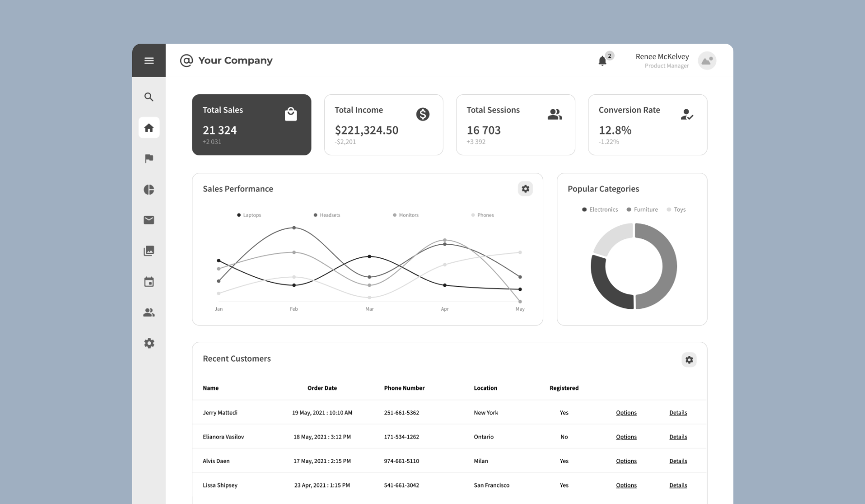Sort by the Order Date column header
Image resolution: width=865 pixels, height=504 pixels.
pyautogui.click(x=322, y=388)
